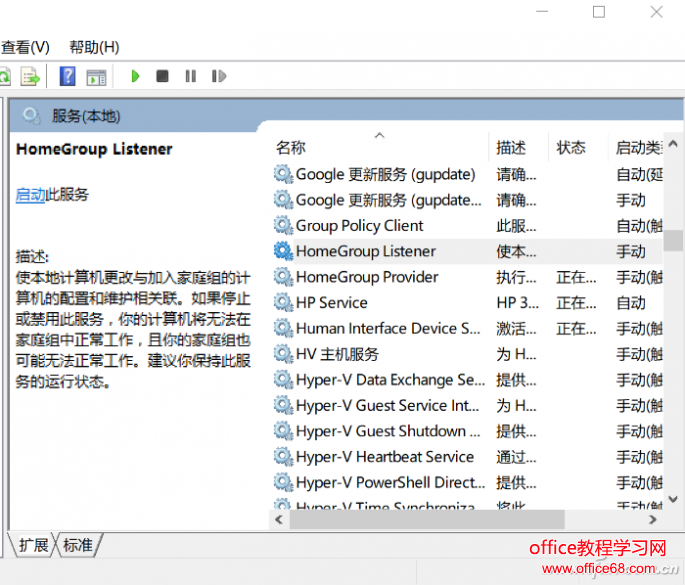This screenshot has width=685, height=585.
Task: Select Hyper-V PowerShell Direct... service
Action: [467, 482]
